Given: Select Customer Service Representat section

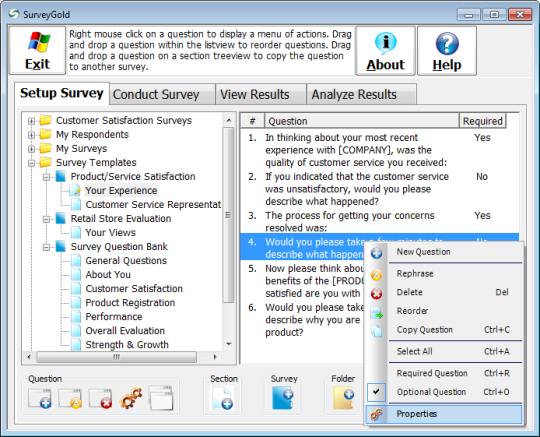Looking at the screenshot, I should [153, 205].
